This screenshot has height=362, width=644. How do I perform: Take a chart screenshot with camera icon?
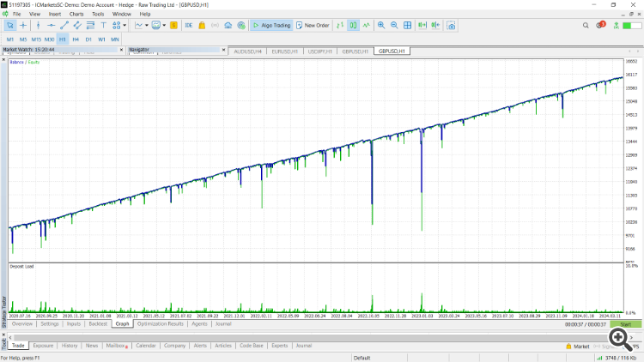click(451, 26)
